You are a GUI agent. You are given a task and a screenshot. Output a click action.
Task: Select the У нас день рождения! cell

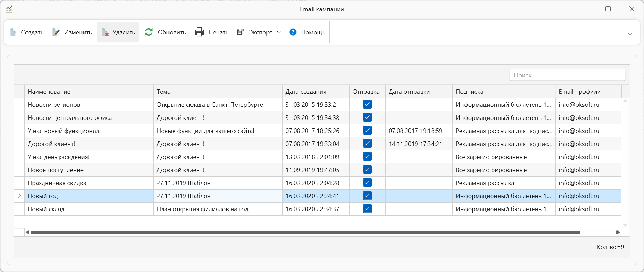click(89, 157)
